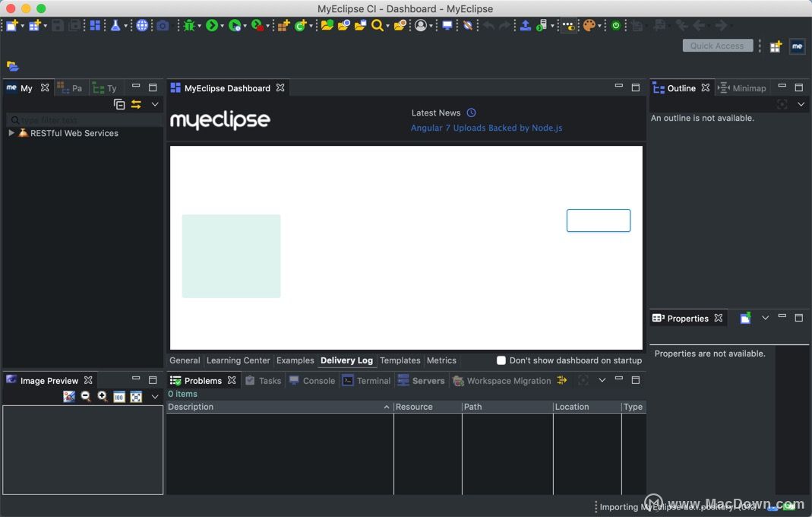Click the New Java Package icon
Image resolution: width=812 pixels, height=517 pixels.
(x=283, y=25)
